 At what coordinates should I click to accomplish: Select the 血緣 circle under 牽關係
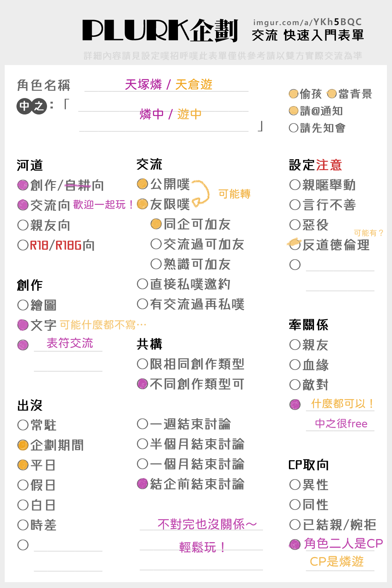pyautogui.click(x=295, y=365)
